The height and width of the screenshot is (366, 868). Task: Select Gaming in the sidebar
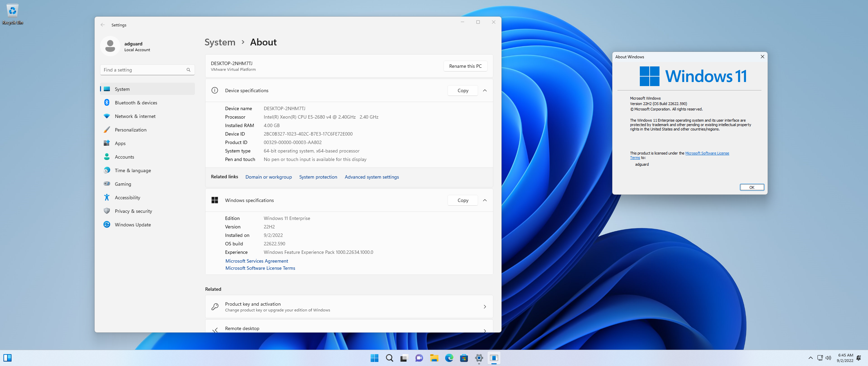coord(147,184)
